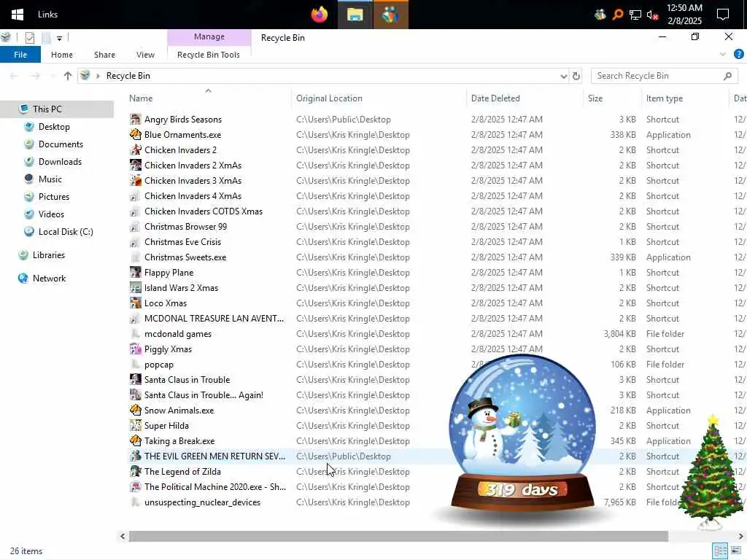
Task: Sort by the Item type column header
Action: 665,98
